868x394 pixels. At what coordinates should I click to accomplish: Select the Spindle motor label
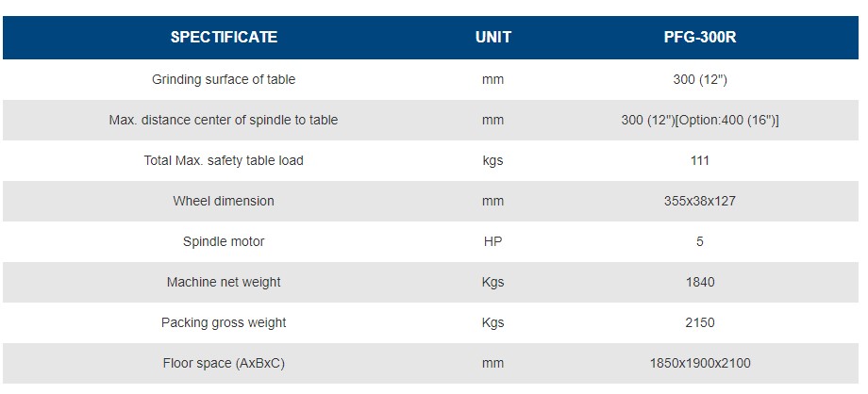(224, 242)
